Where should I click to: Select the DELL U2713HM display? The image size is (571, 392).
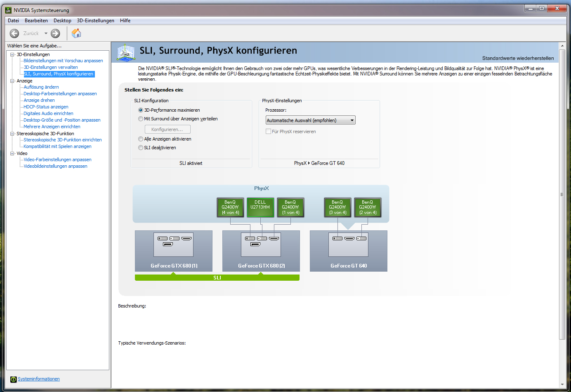pos(260,207)
